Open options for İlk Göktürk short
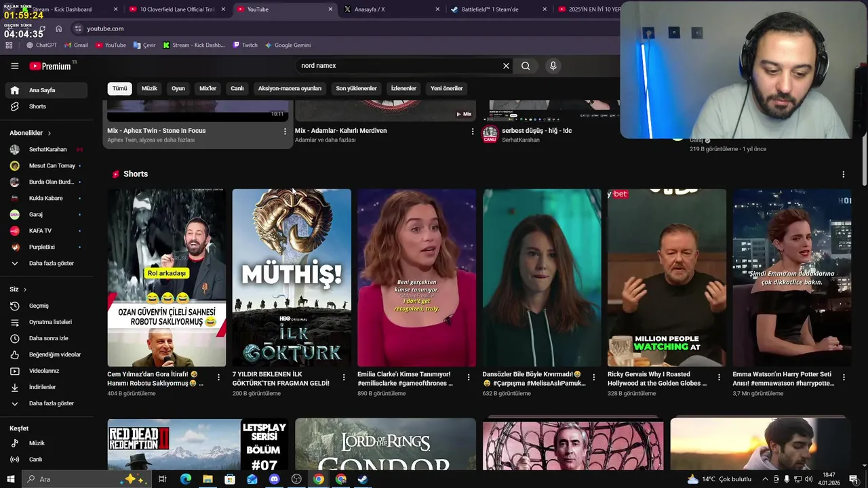 click(344, 378)
